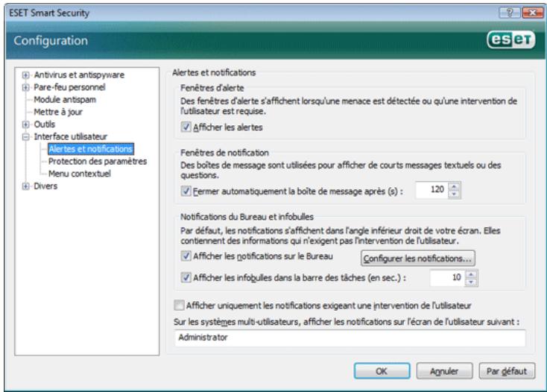This screenshot has height=392, width=547.
Task: Enable Afficher uniquement les notifications exigeant intervention
Action: pos(179,306)
